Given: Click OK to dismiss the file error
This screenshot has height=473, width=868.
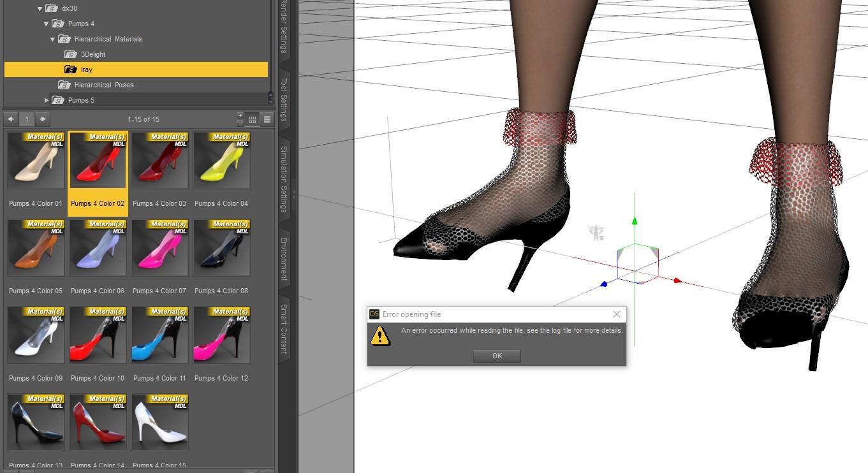Looking at the screenshot, I should click(x=497, y=356).
